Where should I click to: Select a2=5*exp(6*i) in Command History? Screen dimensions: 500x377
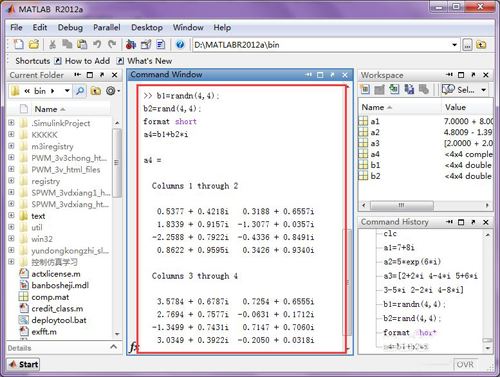[412, 262]
